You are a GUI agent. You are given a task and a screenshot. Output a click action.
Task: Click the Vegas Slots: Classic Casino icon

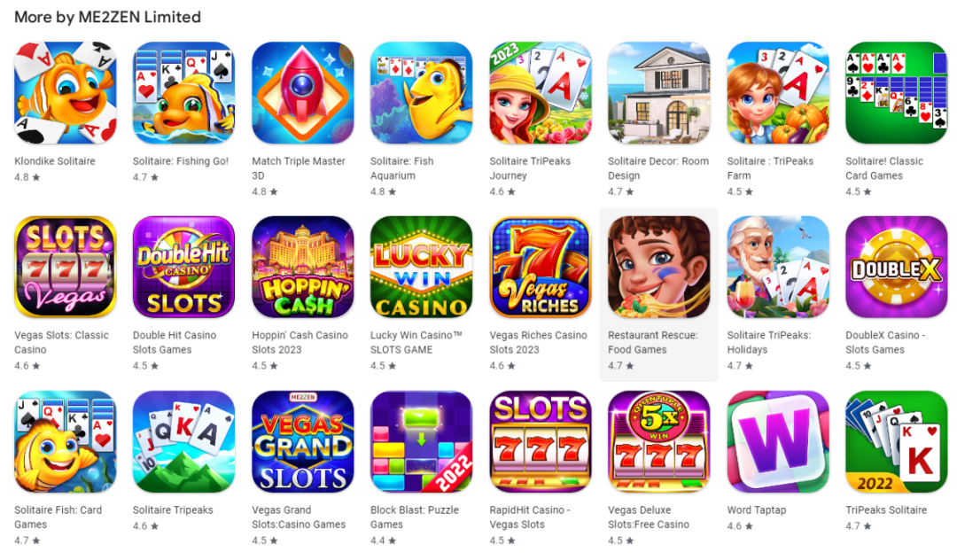tap(66, 268)
